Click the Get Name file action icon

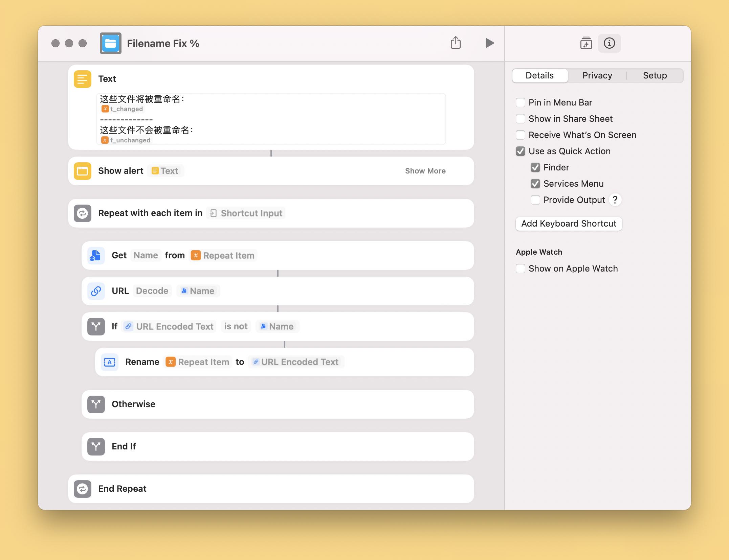pyautogui.click(x=96, y=255)
